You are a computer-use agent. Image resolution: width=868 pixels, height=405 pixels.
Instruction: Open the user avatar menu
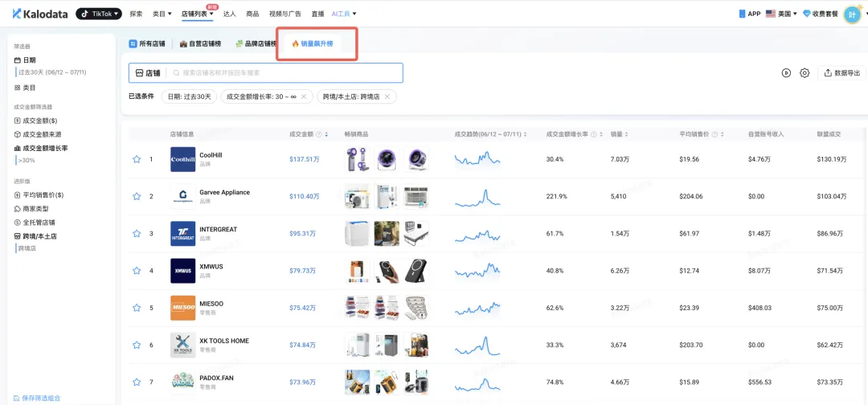point(851,14)
